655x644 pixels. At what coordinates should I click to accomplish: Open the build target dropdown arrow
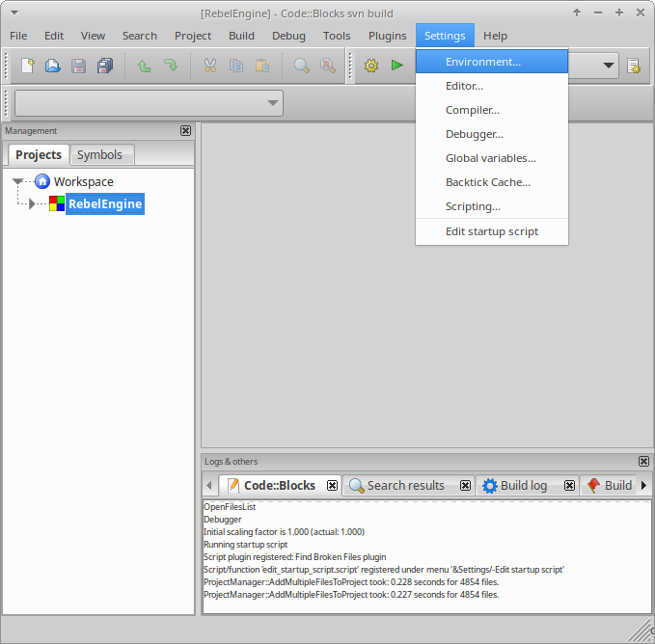pos(608,66)
